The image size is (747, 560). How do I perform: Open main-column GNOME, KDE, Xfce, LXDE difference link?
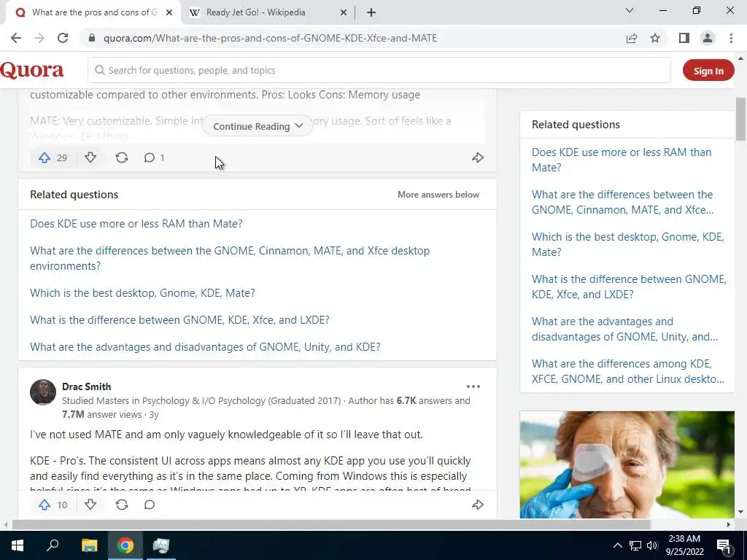(179, 320)
